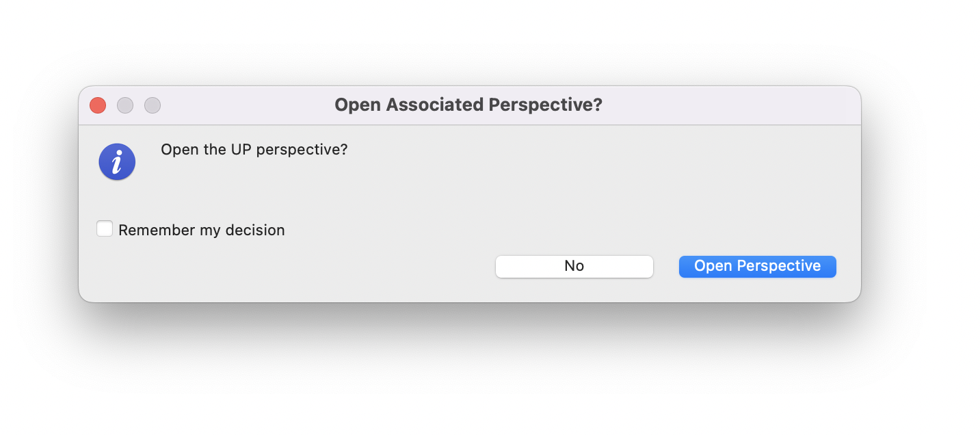This screenshot has height=435, width=980.
Task: Click the middle gray title bar button
Action: (x=125, y=105)
